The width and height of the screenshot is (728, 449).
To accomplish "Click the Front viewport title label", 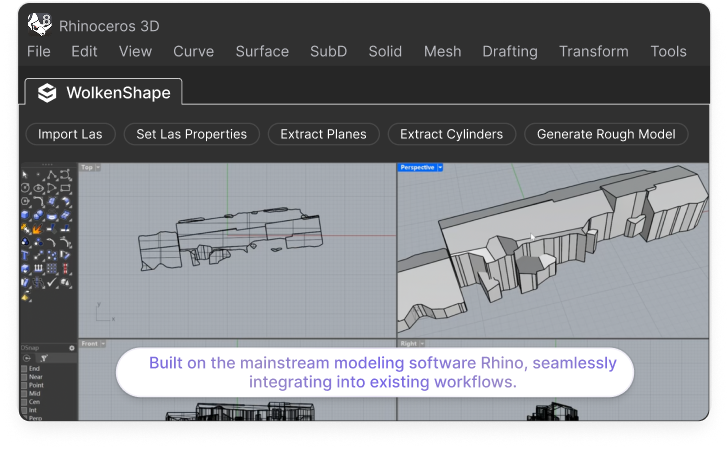I will pos(90,344).
